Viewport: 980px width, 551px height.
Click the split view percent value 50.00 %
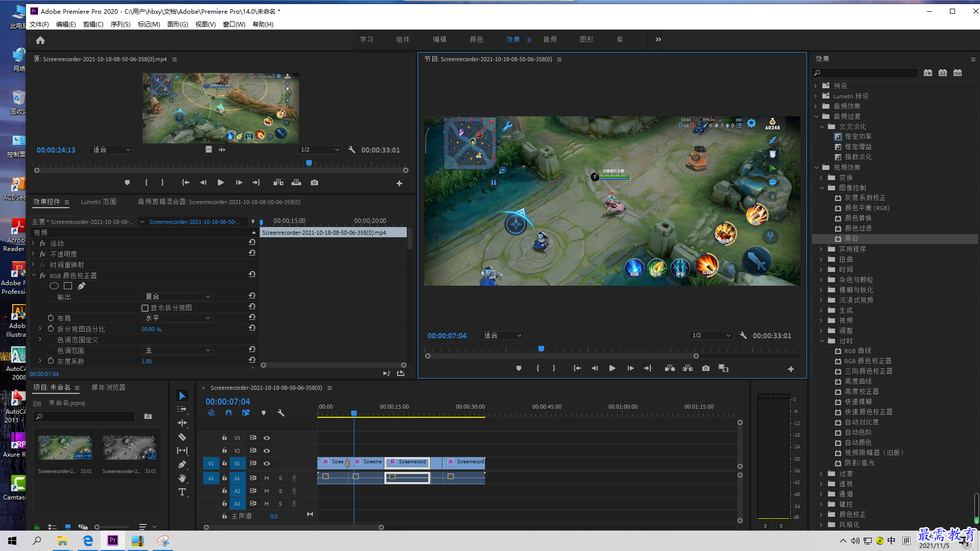151,330
